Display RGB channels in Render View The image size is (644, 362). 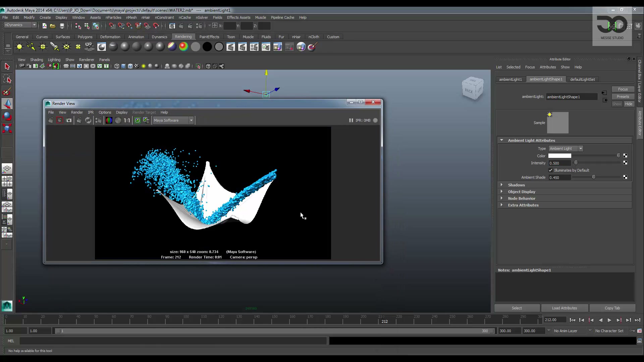pyautogui.click(x=109, y=120)
